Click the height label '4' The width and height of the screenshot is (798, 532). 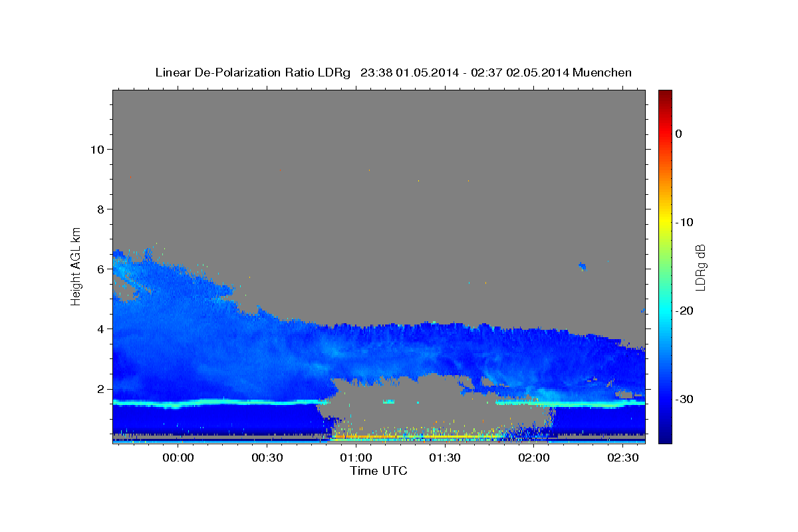(x=99, y=329)
